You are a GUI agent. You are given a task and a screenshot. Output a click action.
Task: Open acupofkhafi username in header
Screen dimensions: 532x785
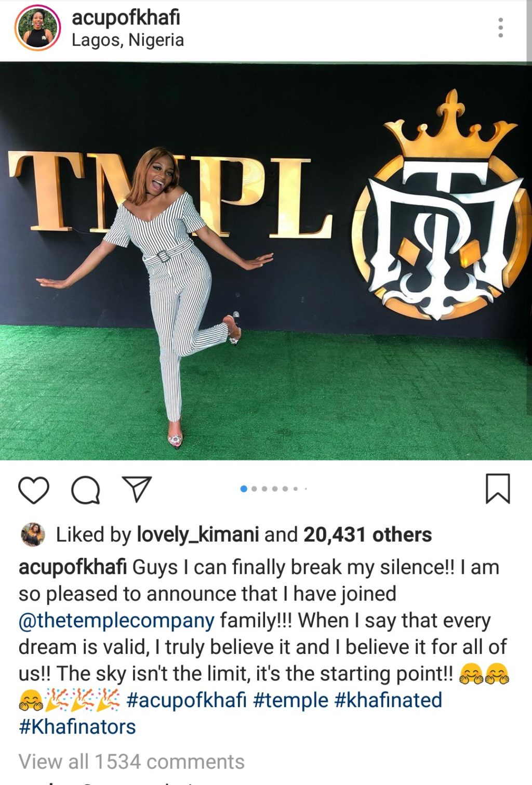point(126,17)
